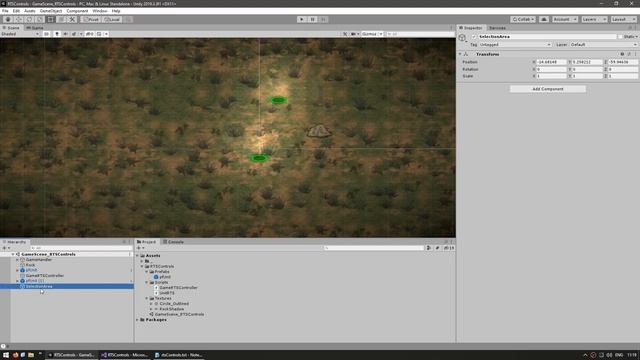Open the Tag Untagged dropdown
640x360 pixels.
(515, 44)
